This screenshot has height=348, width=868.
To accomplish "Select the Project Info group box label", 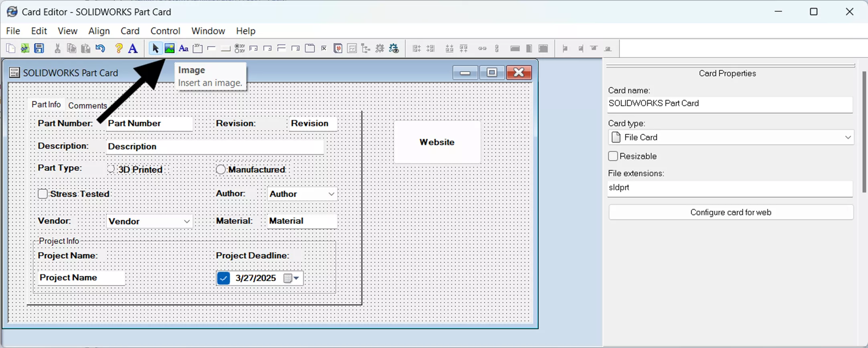I will tap(59, 241).
